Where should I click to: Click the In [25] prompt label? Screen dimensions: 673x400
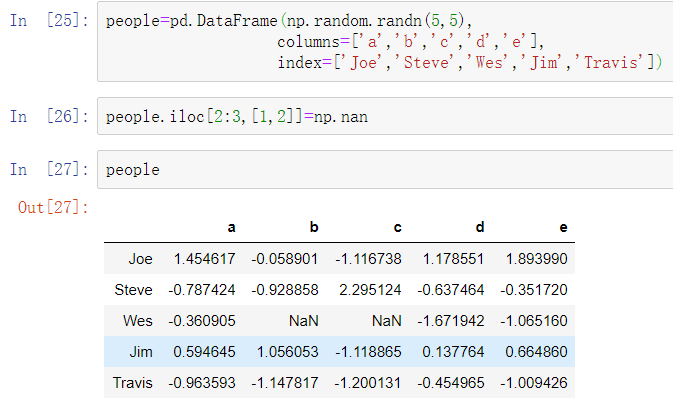tap(49, 20)
